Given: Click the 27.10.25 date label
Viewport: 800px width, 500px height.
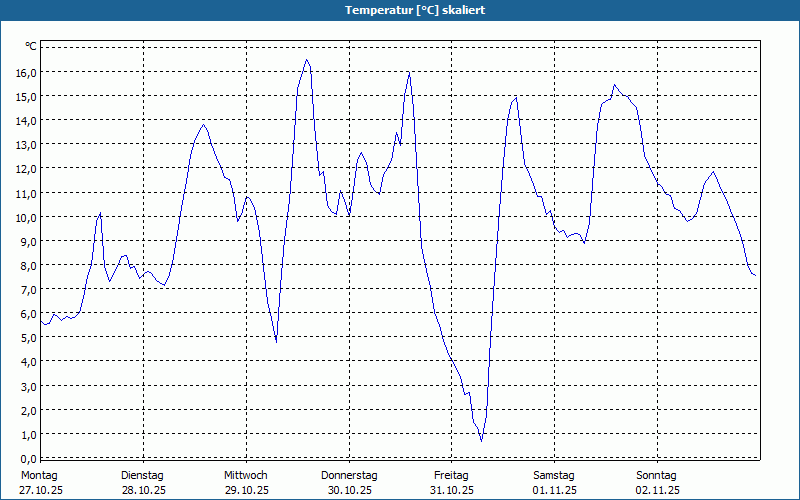Looking at the screenshot, I should pyautogui.click(x=41, y=490).
